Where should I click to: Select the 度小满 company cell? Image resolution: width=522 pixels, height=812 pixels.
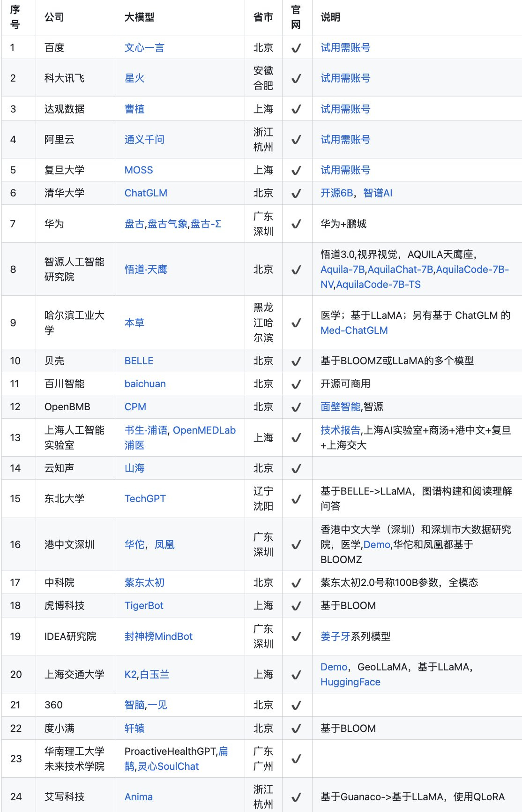(76, 729)
